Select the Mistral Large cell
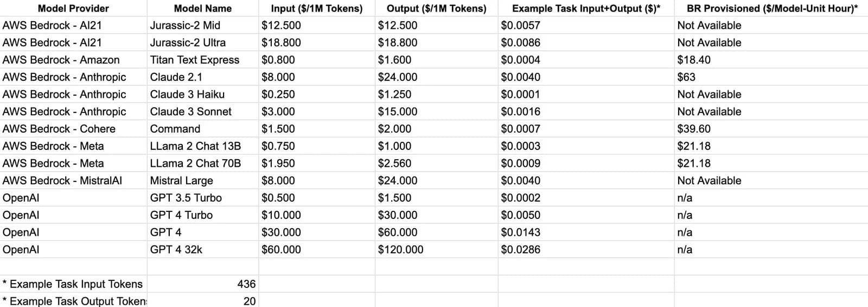 point(181,181)
